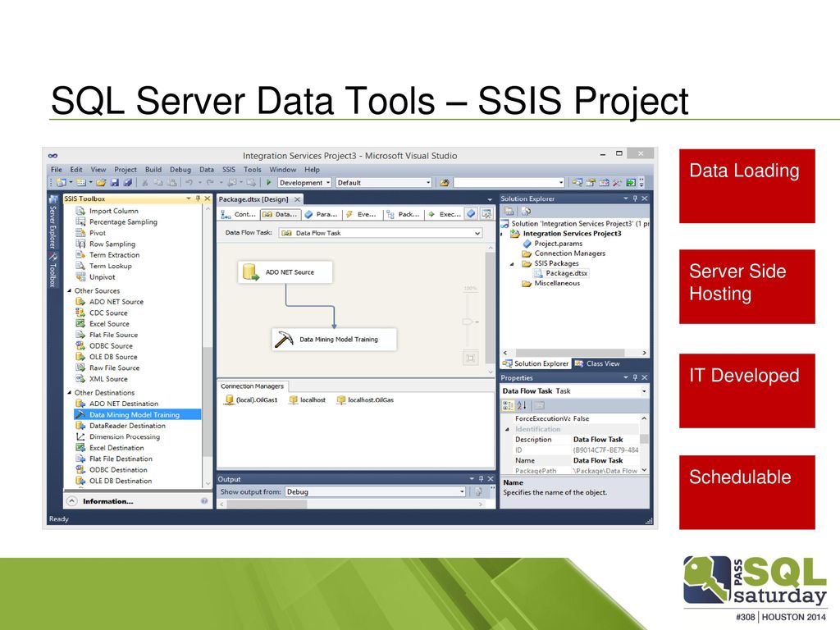The height and width of the screenshot is (630, 840).
Task: Switch to the Parameters designer tab
Action: tap(322, 214)
